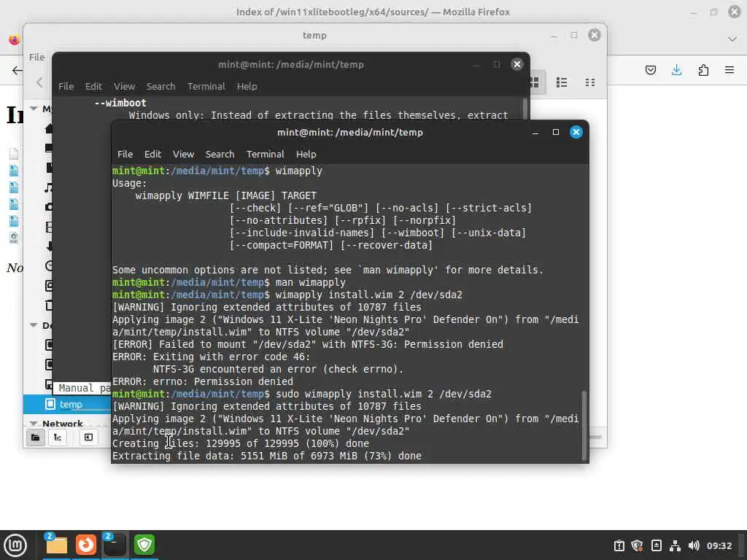The width and height of the screenshot is (747, 560).
Task: Open Firefox downloads panel
Action: (x=676, y=71)
